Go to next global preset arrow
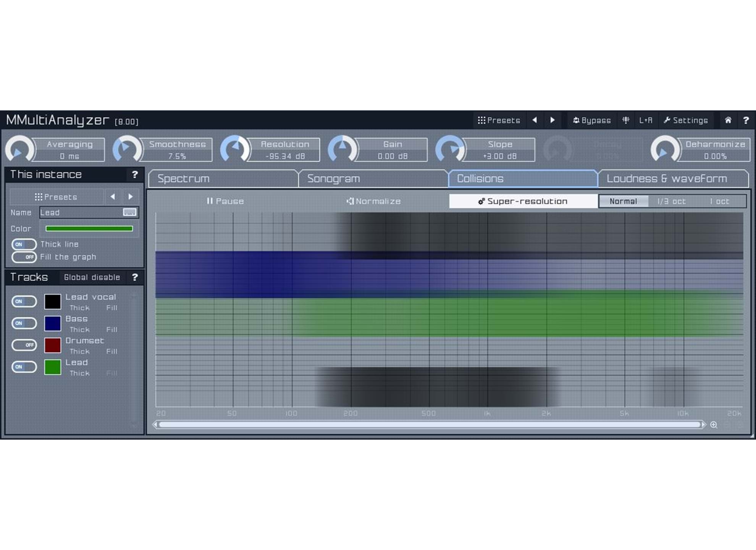Viewport: 756px width, 550px height. (552, 120)
